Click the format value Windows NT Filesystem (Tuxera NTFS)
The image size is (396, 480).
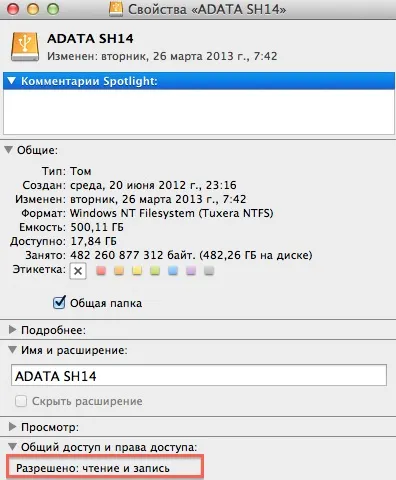click(x=172, y=213)
